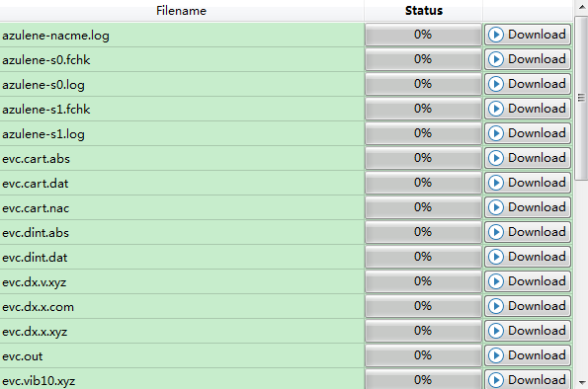The height and width of the screenshot is (389, 588).
Task: Click the scrollbar down arrow
Action: point(581,382)
